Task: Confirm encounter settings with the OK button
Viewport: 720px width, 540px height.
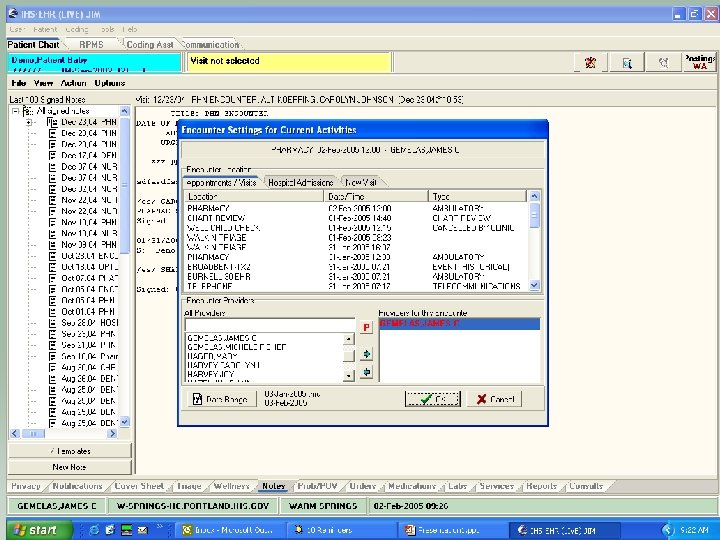Action: pos(433,399)
